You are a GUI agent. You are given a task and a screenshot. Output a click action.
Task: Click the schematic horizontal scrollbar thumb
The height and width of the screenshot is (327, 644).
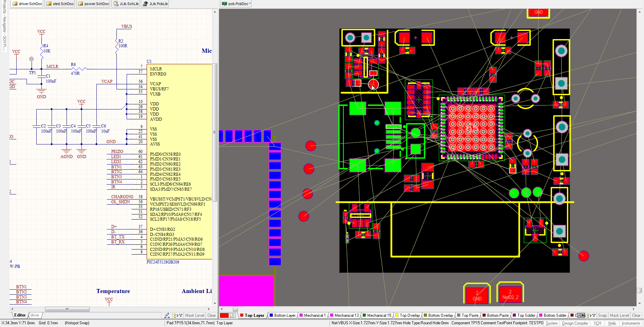(x=67, y=309)
